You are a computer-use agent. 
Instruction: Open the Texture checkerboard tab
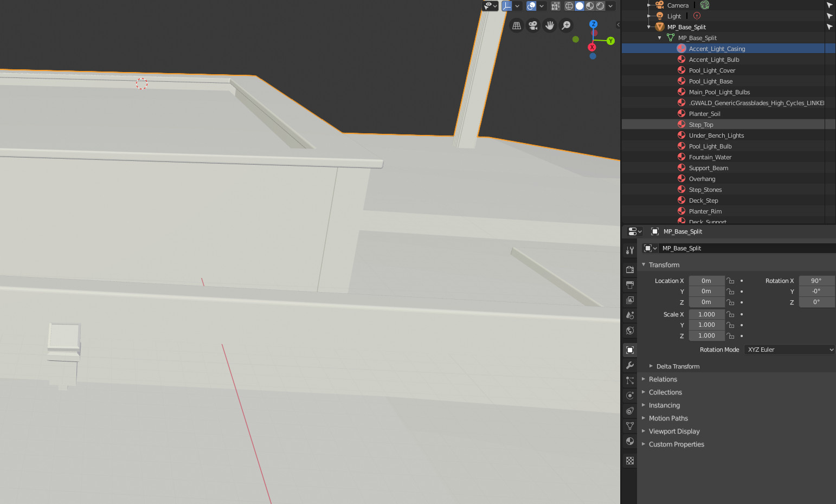(x=629, y=461)
